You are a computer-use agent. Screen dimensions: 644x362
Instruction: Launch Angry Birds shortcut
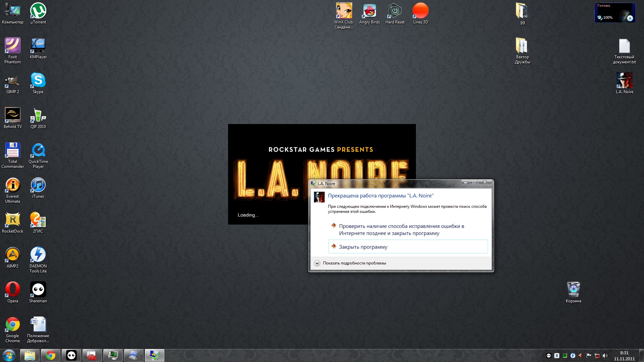coord(370,13)
